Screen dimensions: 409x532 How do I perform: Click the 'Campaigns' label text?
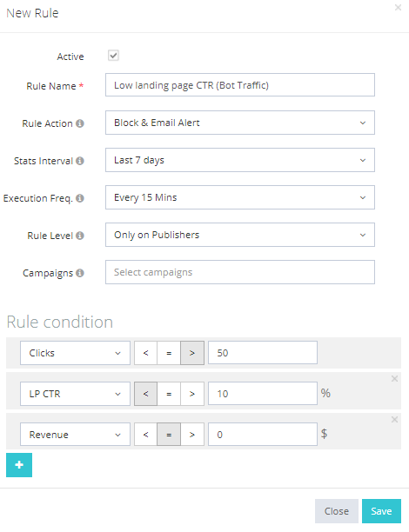click(48, 273)
